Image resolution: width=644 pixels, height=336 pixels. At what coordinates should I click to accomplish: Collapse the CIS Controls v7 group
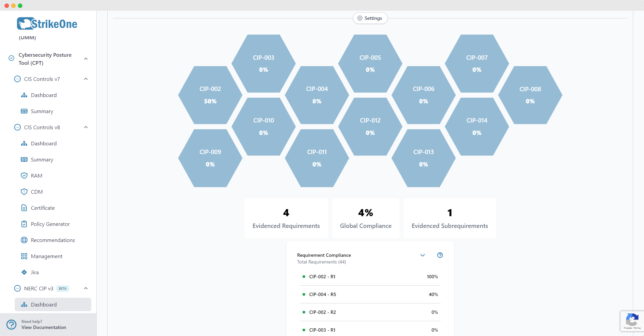(86, 79)
